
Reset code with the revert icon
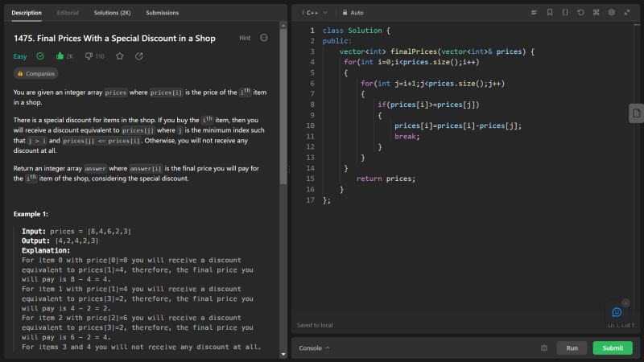tap(580, 12)
